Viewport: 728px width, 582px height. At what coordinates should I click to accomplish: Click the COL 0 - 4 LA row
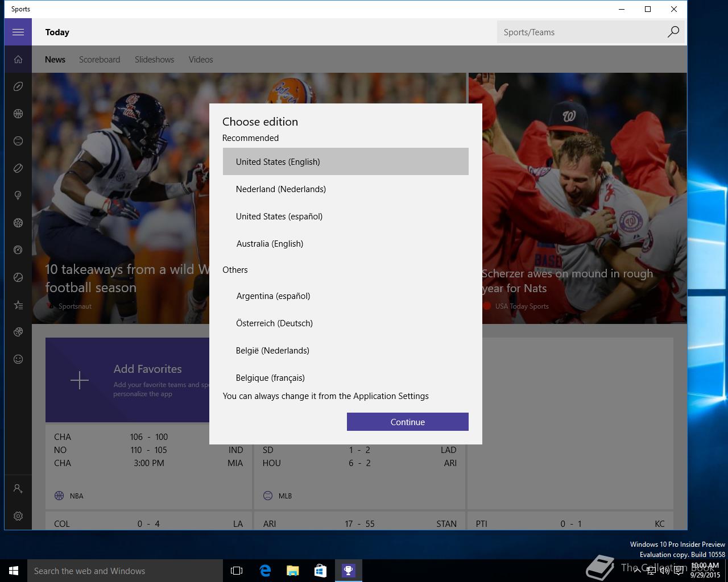(148, 524)
